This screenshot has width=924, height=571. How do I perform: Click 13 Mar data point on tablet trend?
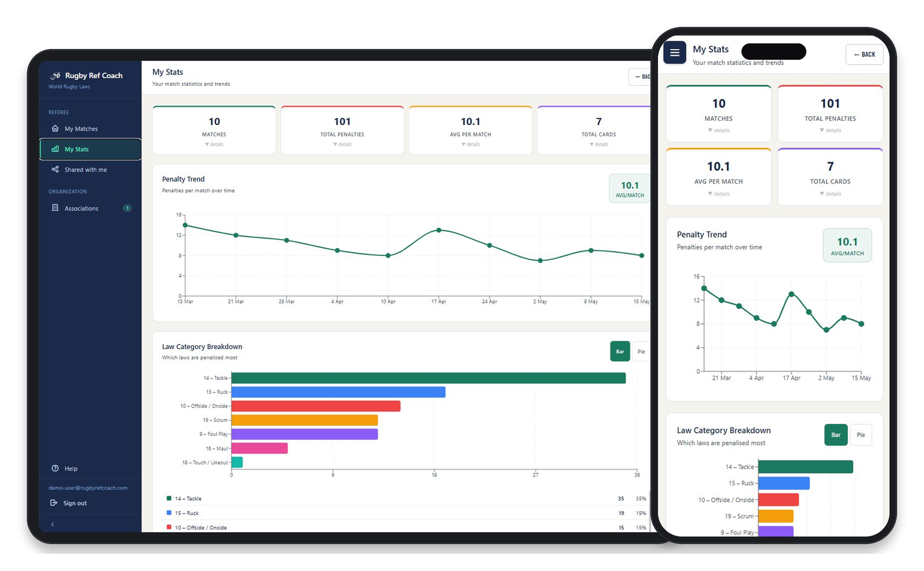point(185,225)
